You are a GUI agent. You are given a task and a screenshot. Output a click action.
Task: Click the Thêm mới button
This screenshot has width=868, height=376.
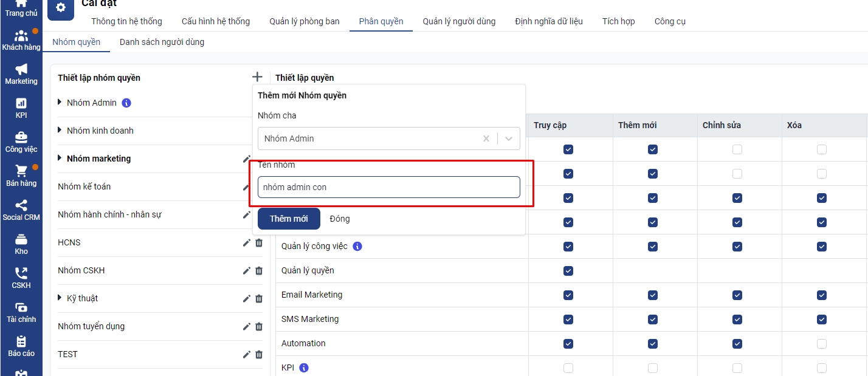pyautogui.click(x=289, y=219)
